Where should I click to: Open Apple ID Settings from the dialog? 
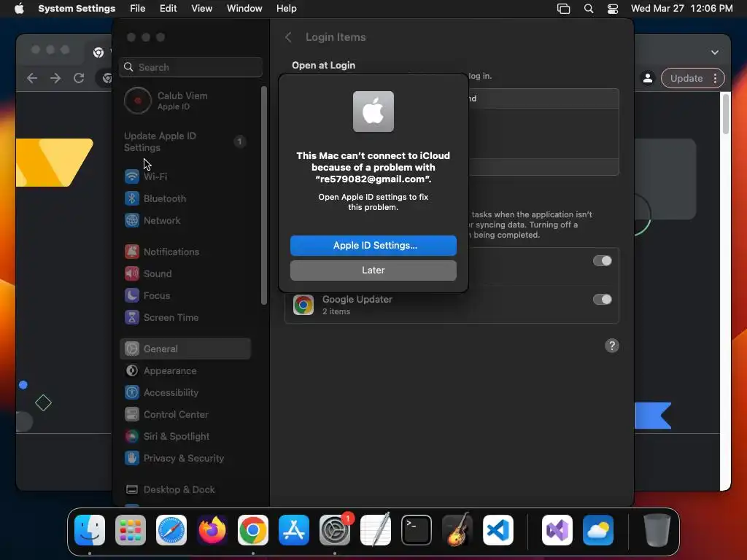373,245
